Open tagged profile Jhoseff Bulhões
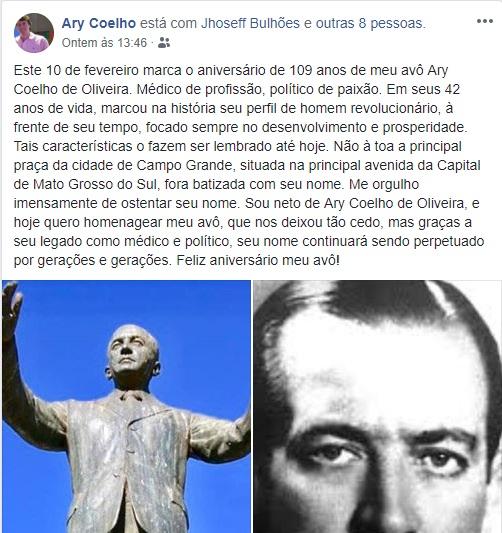502x533 pixels. (250, 23)
